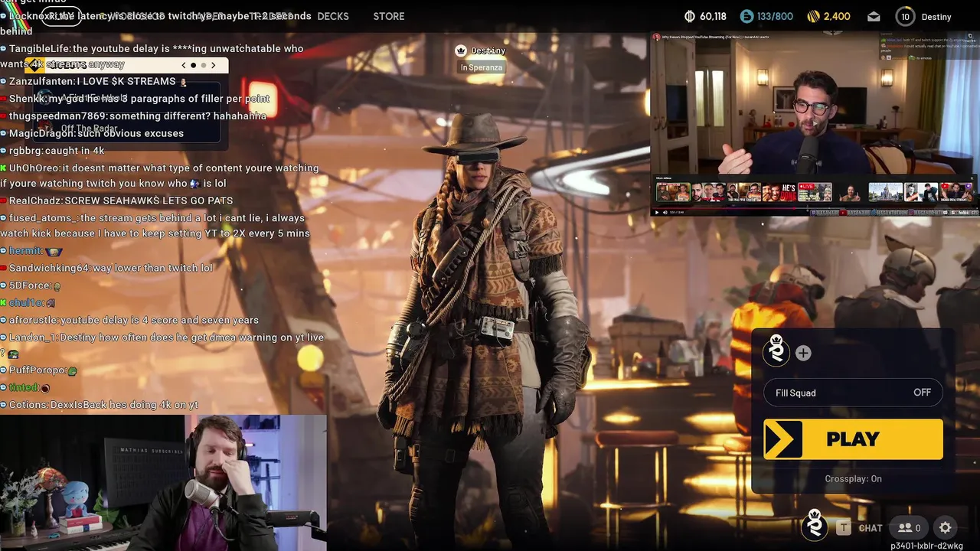The height and width of the screenshot is (551, 980).
Task: Click the afrorustle chat message
Action: [x=130, y=320]
